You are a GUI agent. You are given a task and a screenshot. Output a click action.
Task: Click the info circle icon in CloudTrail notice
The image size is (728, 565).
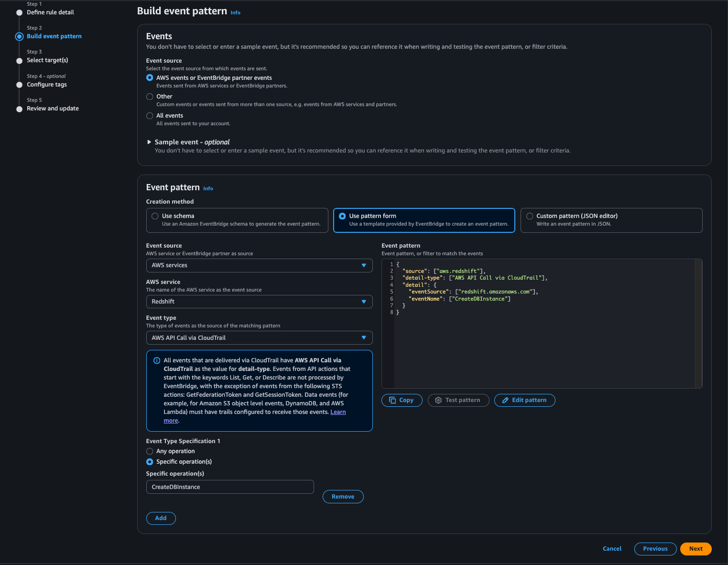(x=157, y=360)
